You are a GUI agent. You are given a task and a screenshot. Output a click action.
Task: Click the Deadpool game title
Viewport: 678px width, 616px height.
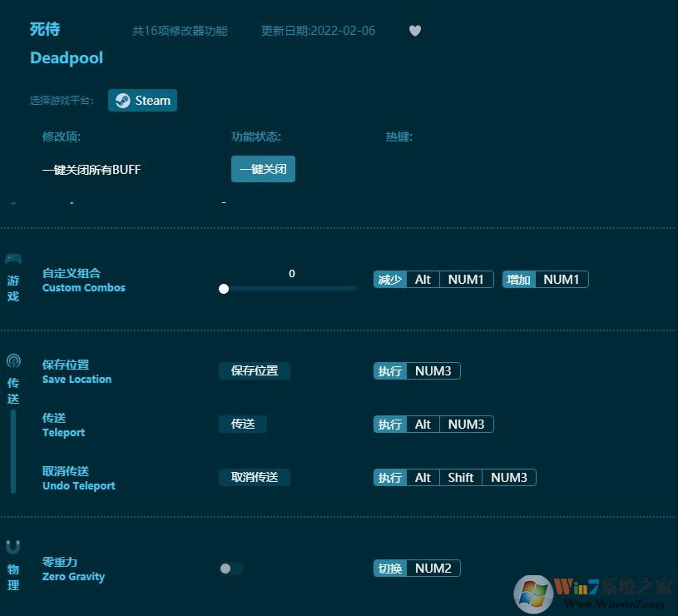click(67, 58)
